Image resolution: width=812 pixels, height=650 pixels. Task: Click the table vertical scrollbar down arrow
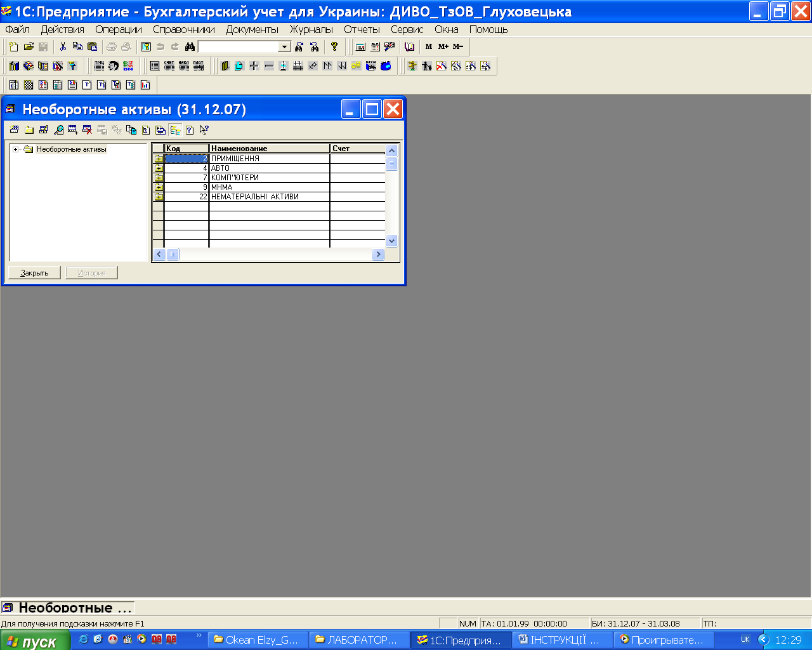click(391, 241)
